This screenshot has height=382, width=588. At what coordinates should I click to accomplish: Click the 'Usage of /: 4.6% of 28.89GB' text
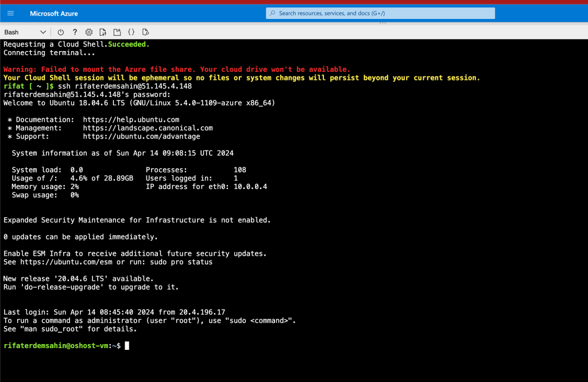tap(72, 178)
